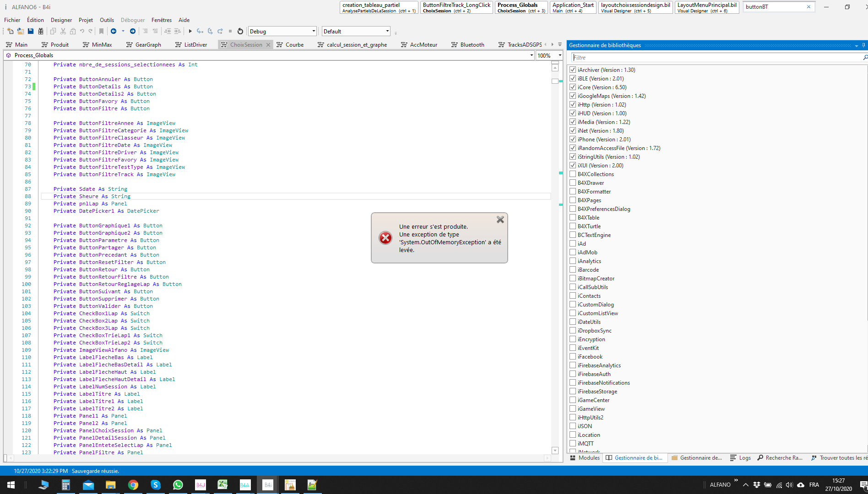Open the Fichier menu
This screenshot has height=494, width=868.
coord(12,20)
